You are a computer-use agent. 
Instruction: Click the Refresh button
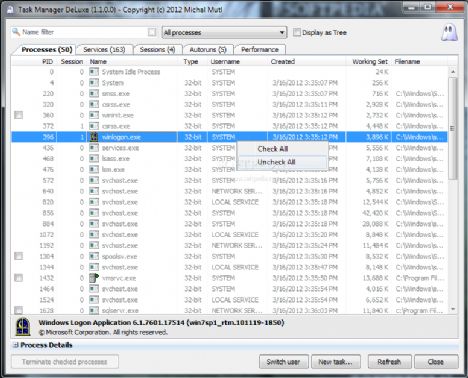[x=389, y=362]
